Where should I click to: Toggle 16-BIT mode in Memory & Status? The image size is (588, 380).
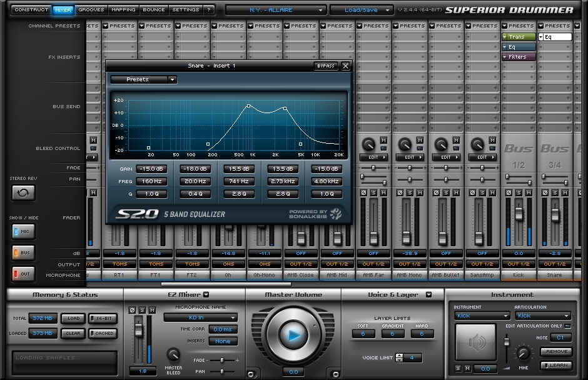pos(103,319)
